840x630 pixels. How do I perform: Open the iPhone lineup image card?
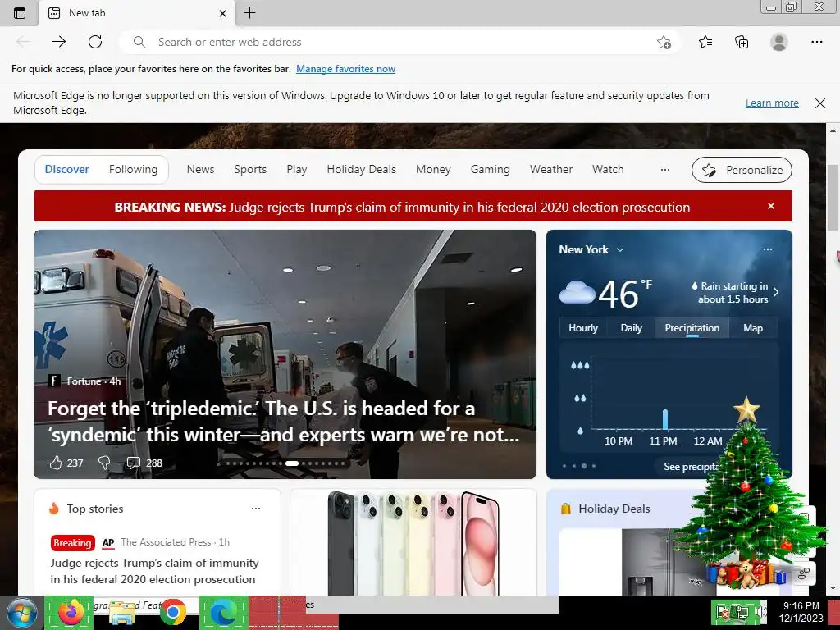(x=413, y=542)
